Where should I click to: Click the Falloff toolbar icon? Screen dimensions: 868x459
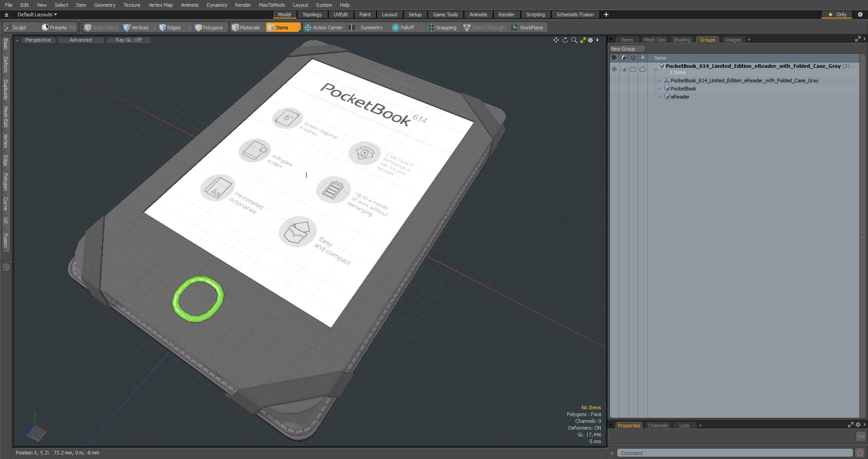pos(396,28)
